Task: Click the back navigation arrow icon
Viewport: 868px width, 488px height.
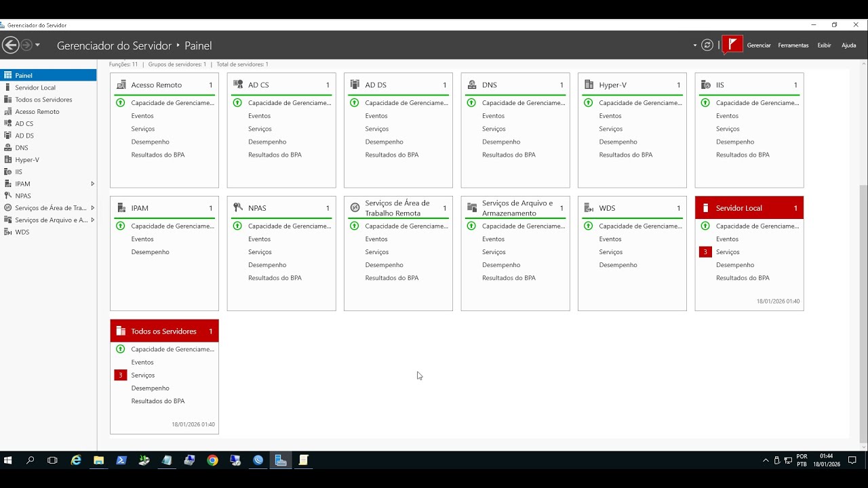Action: [10, 45]
